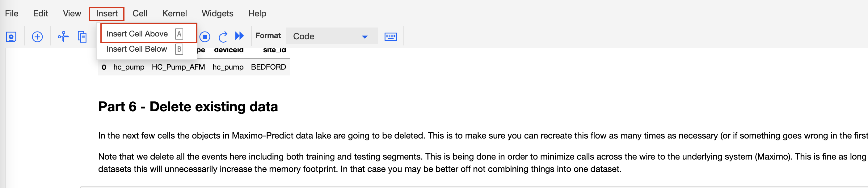Open the Help menu
Image resolution: width=868 pixels, height=188 pixels.
(x=257, y=14)
